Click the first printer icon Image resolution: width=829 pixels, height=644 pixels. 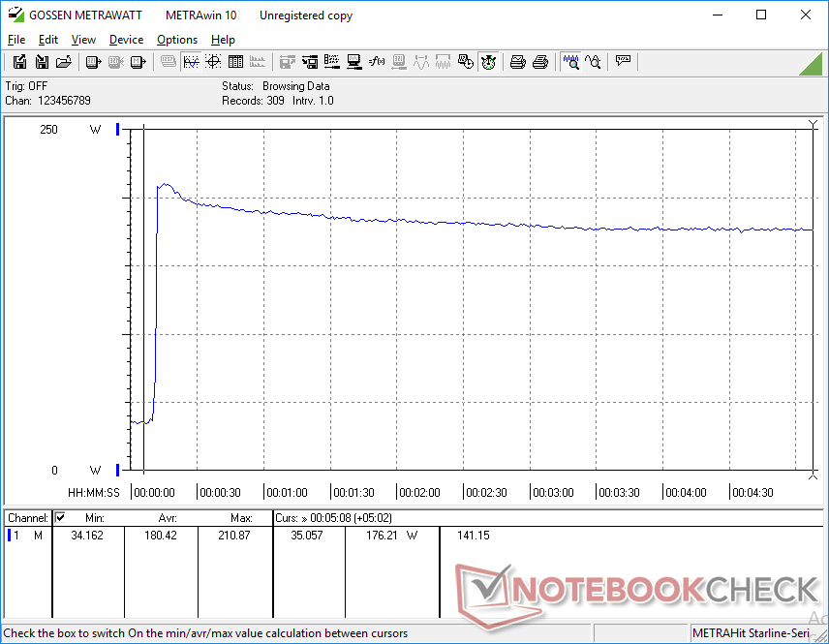pos(518,62)
